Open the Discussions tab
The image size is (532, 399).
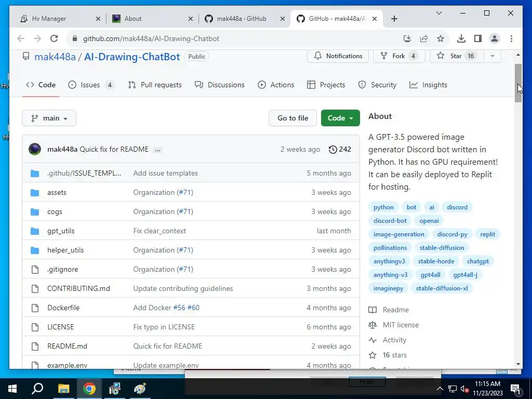[x=220, y=85]
